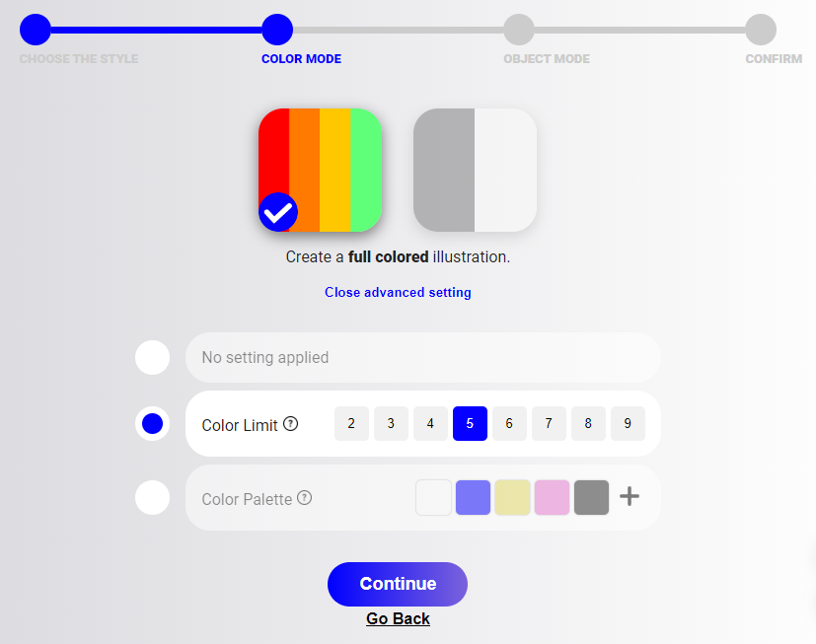Enable the Color Palette radio button
This screenshot has height=644, width=816.
[x=152, y=497]
